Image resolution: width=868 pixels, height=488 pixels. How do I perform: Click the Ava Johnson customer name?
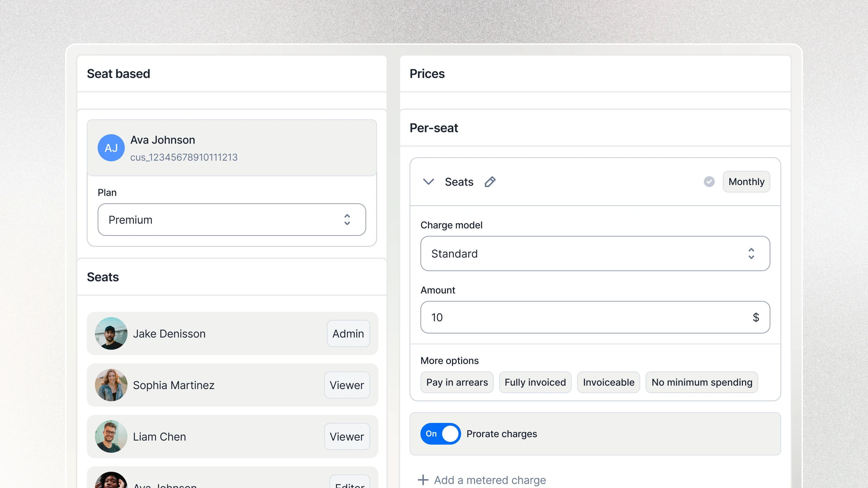[163, 140]
